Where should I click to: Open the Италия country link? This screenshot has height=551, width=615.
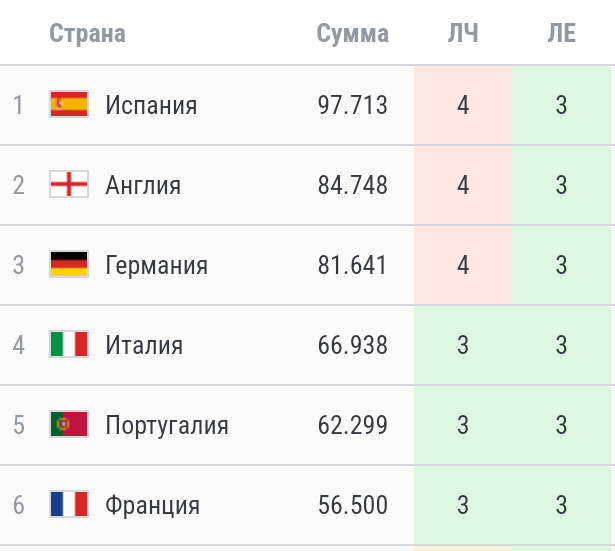pos(144,345)
